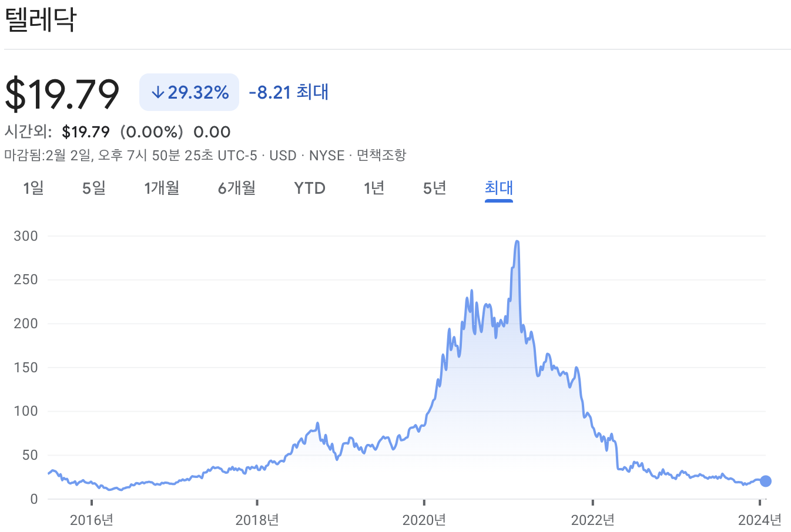The width and height of the screenshot is (791, 532).
Task: Click the -8.21 최대 change link
Action: click(x=287, y=92)
